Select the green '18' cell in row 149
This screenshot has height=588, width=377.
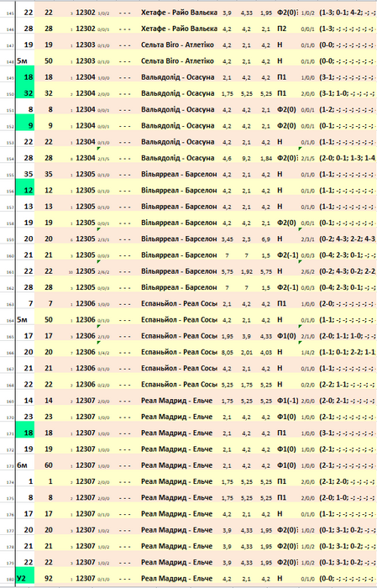tap(25, 77)
